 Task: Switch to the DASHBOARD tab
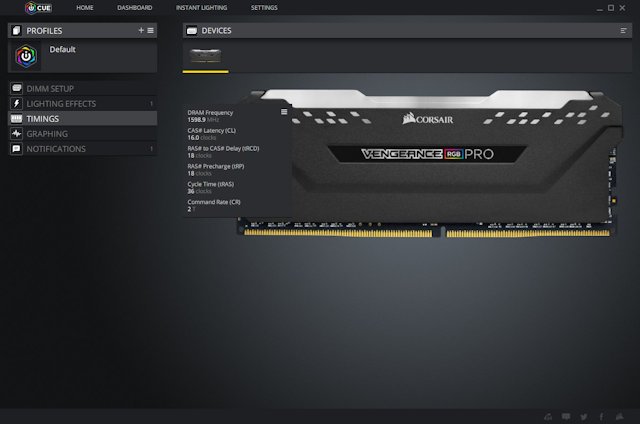tap(134, 8)
